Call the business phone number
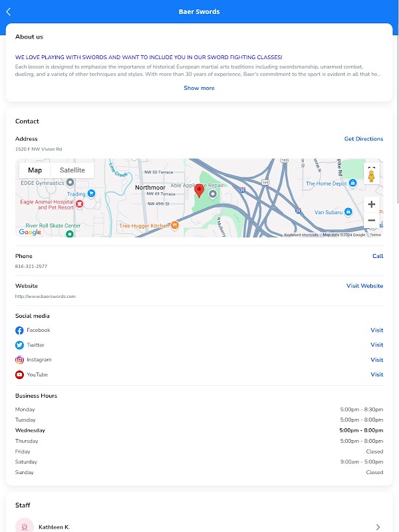 (x=378, y=256)
